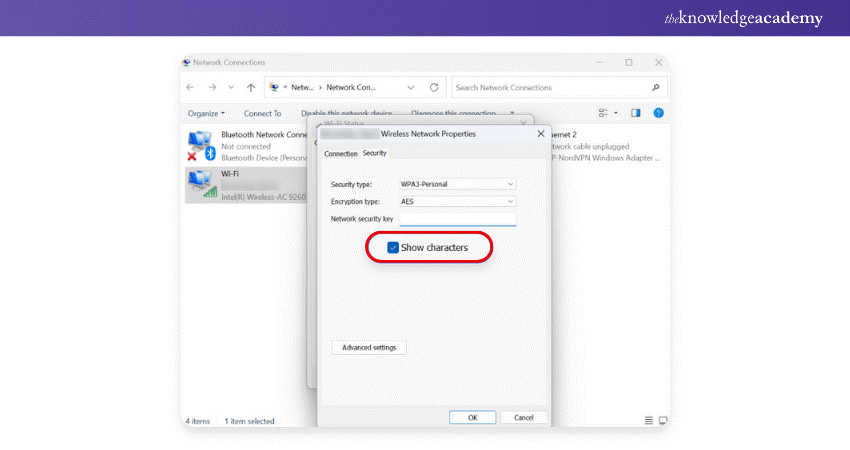Open the blue Help icon
Image resolution: width=850 pixels, height=450 pixels.
[658, 113]
